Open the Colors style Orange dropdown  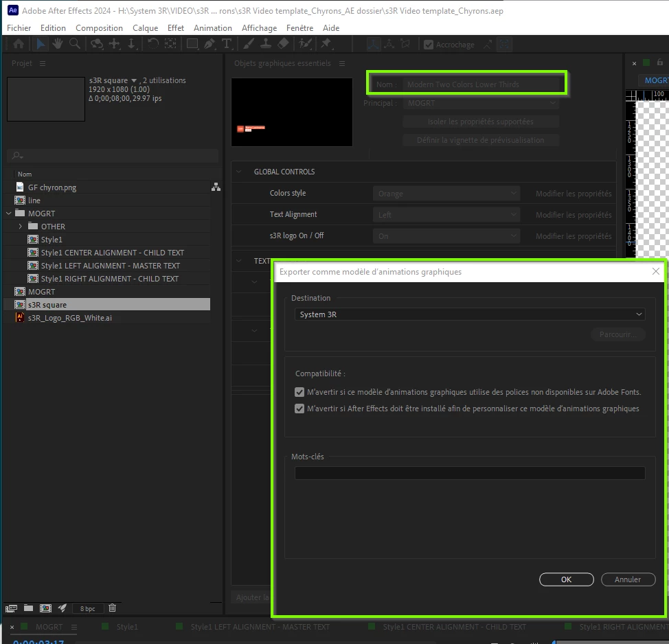[446, 194]
